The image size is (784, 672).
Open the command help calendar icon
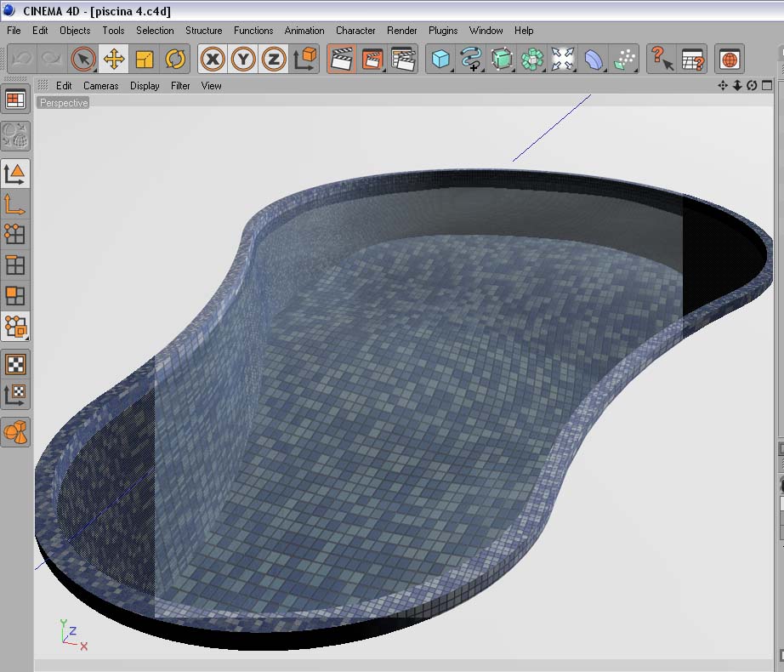(x=692, y=60)
